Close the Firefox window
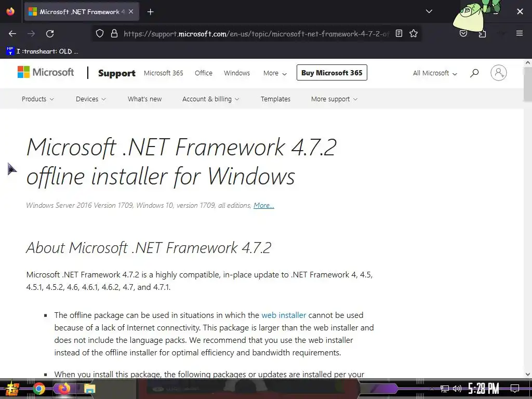Viewport: 532px width, 399px height. click(520, 11)
